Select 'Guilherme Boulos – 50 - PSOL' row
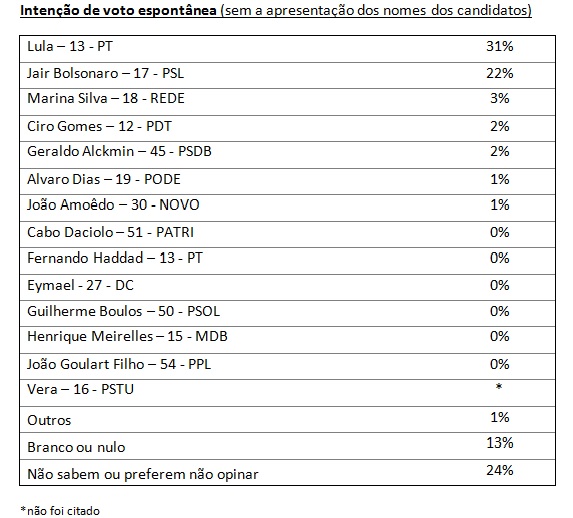The height and width of the screenshot is (518, 573). coord(287,314)
